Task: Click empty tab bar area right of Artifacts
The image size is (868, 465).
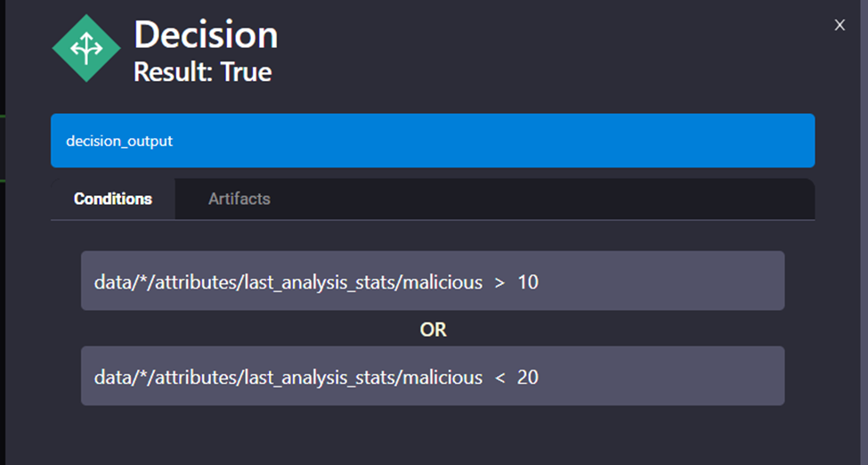Action: point(552,199)
